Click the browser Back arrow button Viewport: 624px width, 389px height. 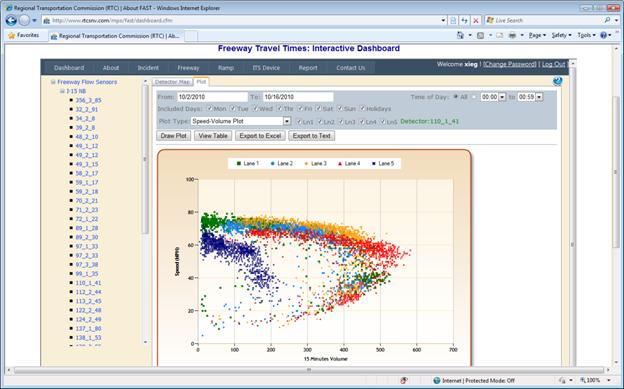click(x=11, y=20)
